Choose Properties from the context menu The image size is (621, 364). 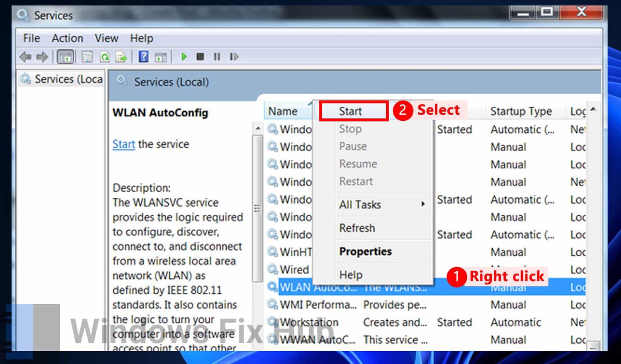pyautogui.click(x=366, y=251)
